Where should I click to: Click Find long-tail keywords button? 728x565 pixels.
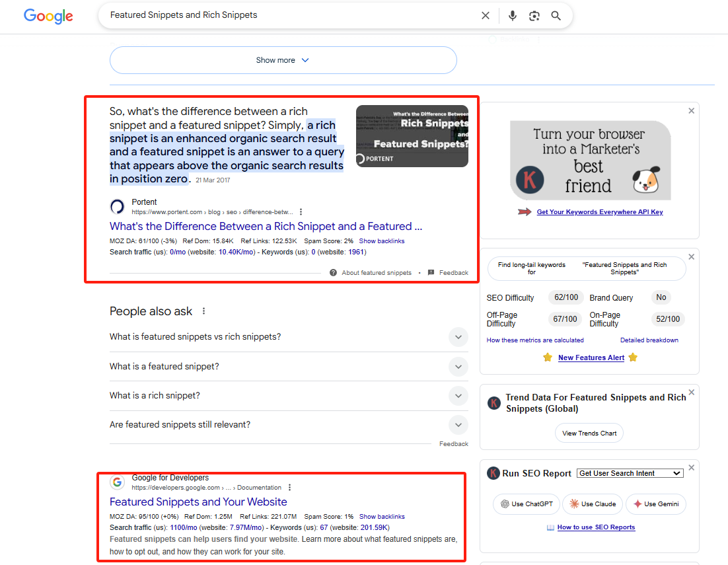pyautogui.click(x=587, y=268)
